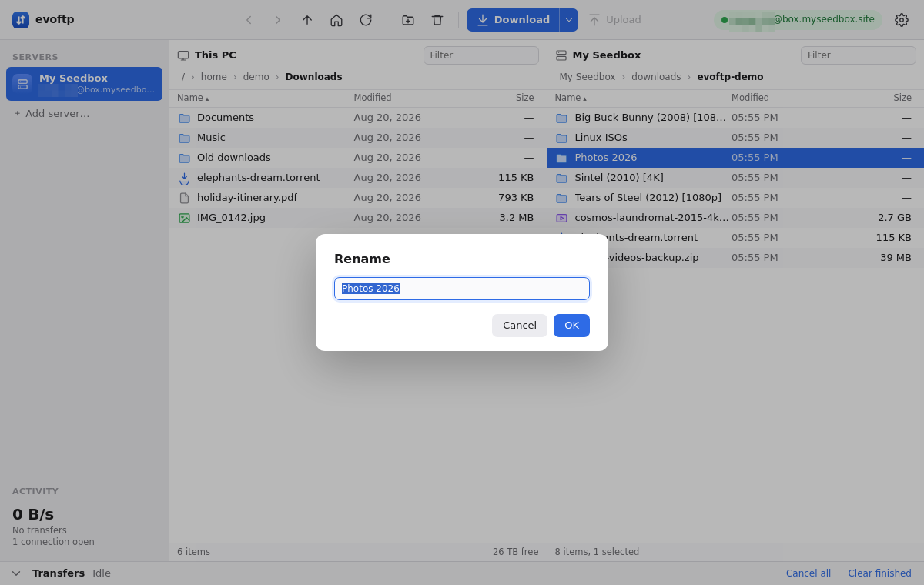The height and width of the screenshot is (585, 924).
Task: Select local elephants-dream.torrent file
Action: (x=358, y=178)
